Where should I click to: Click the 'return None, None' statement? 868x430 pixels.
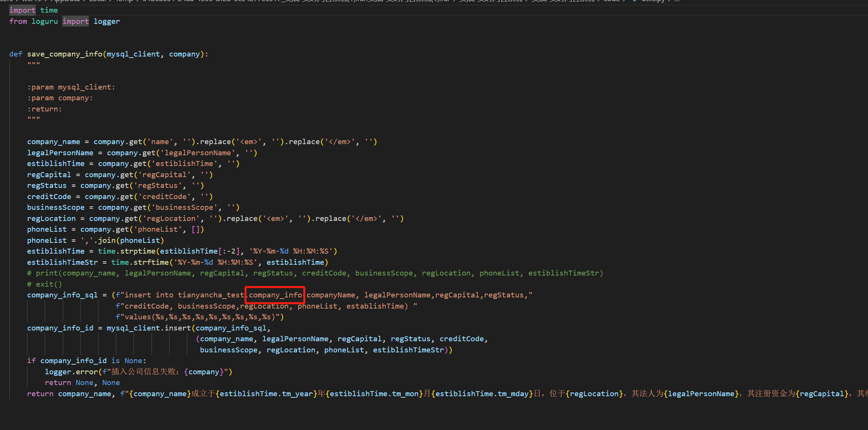(82, 383)
